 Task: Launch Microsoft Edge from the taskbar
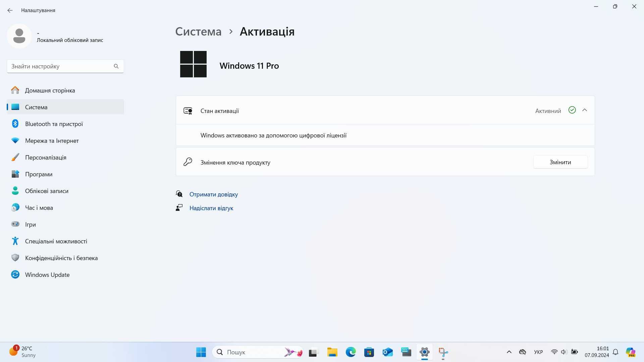click(351, 352)
